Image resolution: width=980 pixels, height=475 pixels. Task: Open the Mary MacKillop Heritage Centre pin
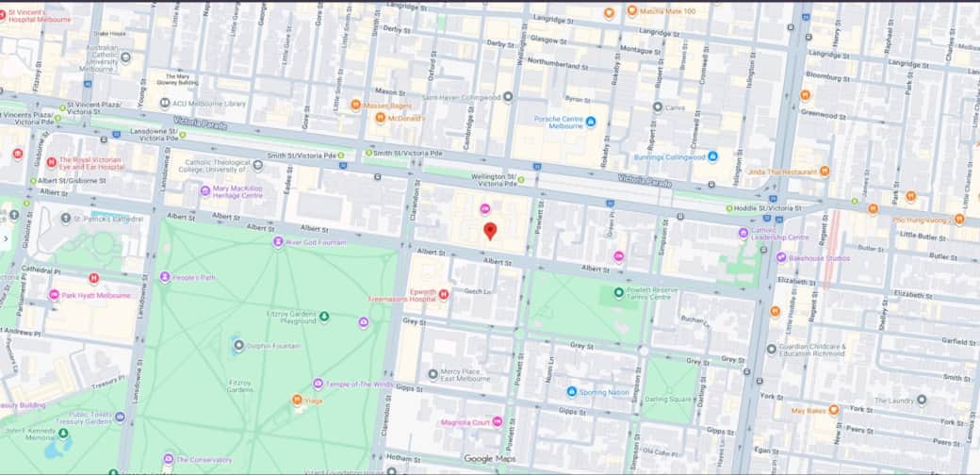tap(205, 190)
